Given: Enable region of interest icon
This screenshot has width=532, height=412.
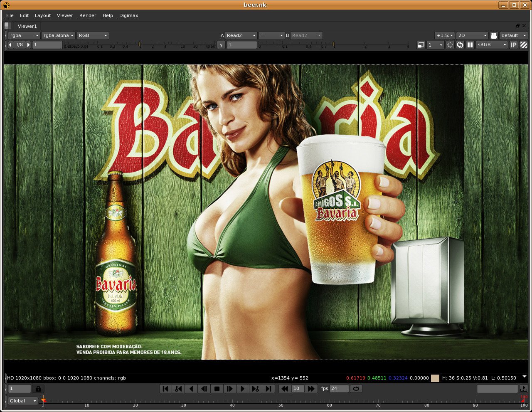Looking at the screenshot, I should (450, 45).
